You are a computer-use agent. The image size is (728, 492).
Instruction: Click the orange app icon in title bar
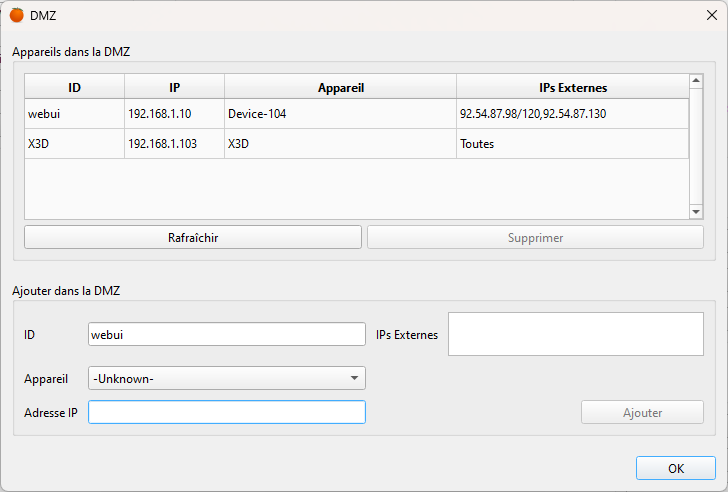[17, 15]
